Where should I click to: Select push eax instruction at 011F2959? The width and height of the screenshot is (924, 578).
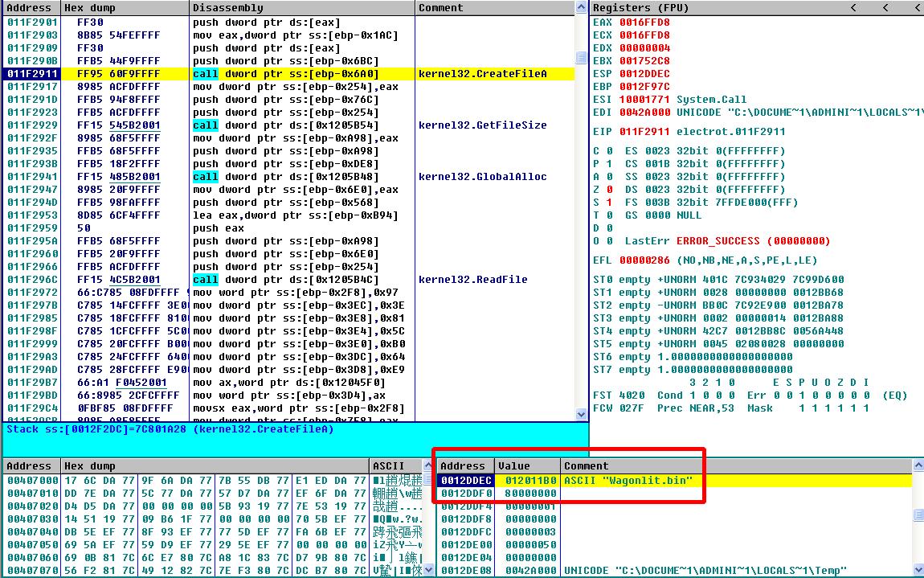click(x=288, y=228)
